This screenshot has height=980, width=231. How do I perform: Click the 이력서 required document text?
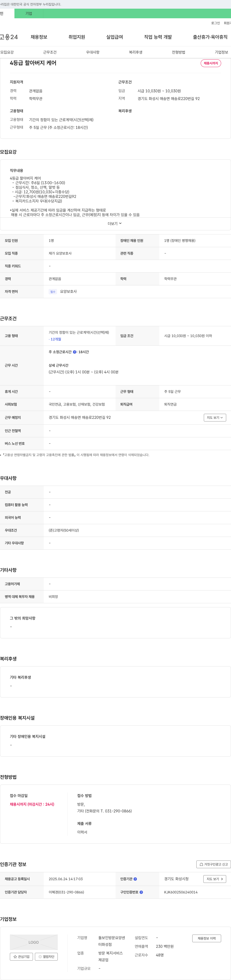[x=82, y=832]
